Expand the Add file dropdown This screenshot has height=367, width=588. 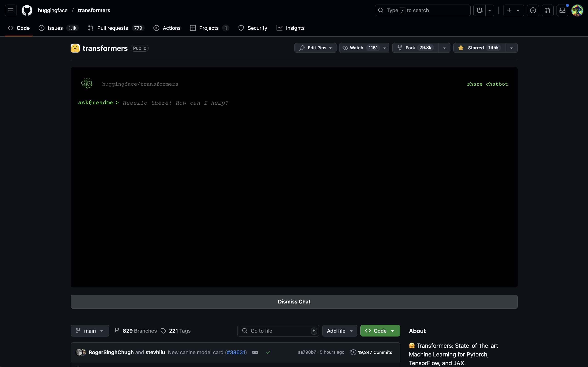(339, 330)
